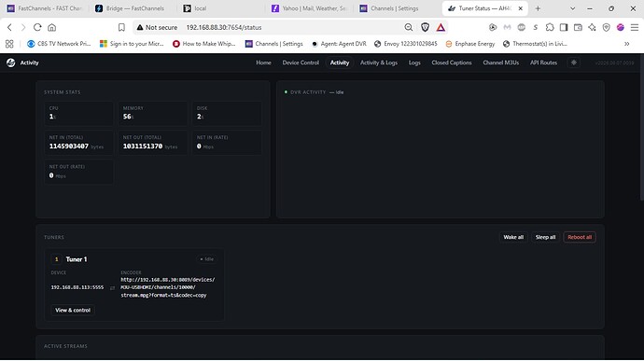Open the Brave VPN shield icon

click(607, 27)
